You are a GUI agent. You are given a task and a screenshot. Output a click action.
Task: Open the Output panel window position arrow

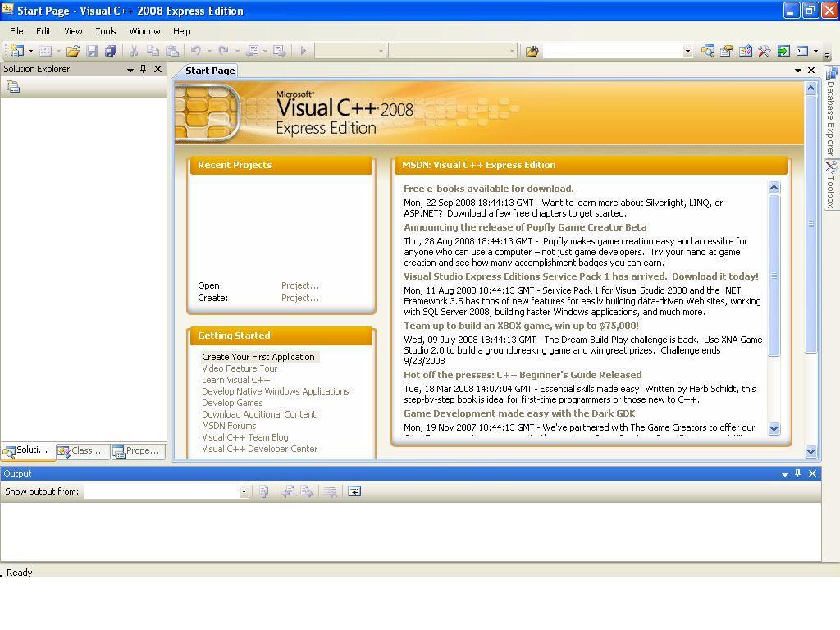click(x=785, y=474)
